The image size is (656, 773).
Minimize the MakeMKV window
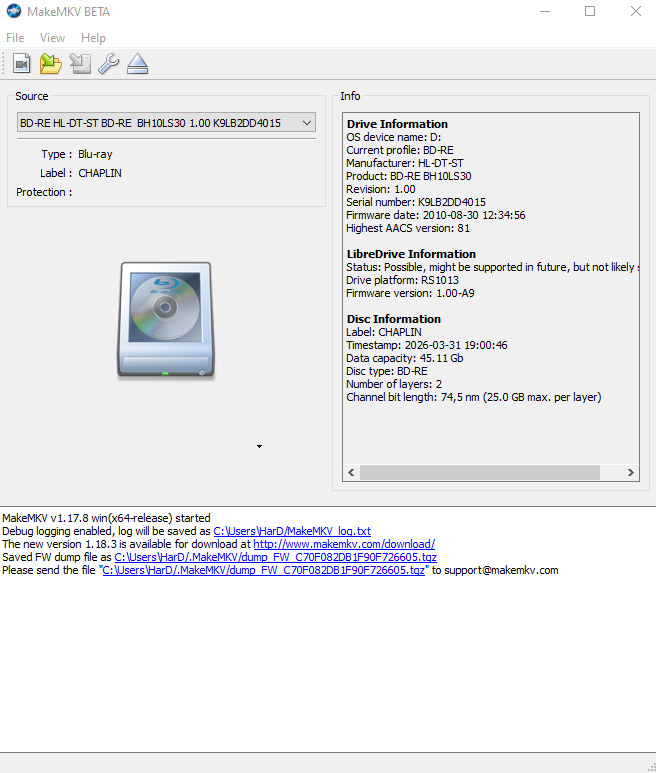545,11
